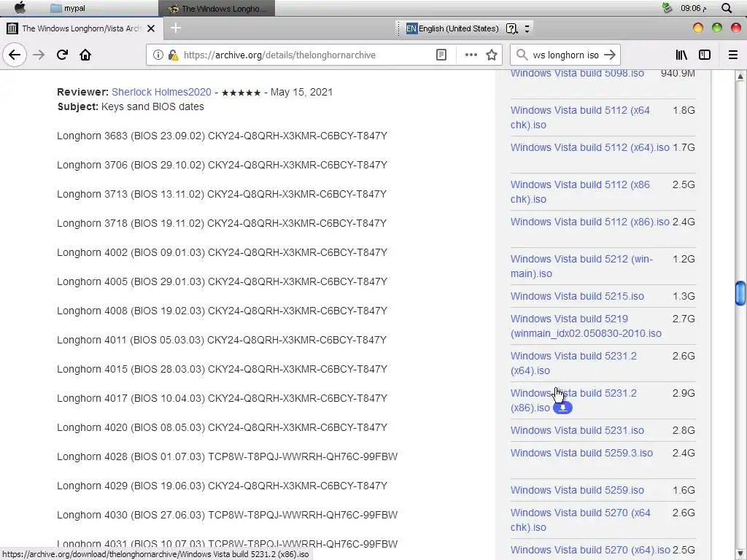Bookmark this page with the star icon

[x=492, y=55]
